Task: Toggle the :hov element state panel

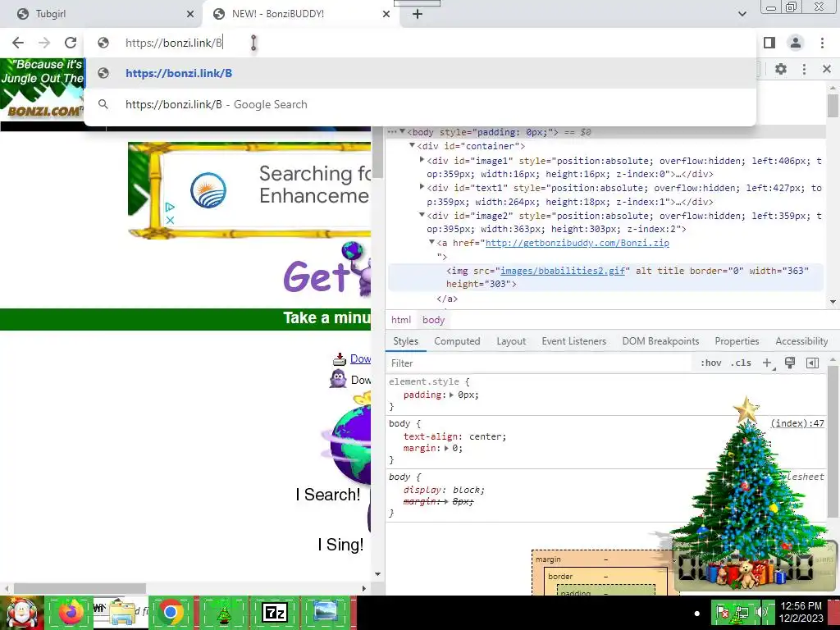Action: click(711, 363)
